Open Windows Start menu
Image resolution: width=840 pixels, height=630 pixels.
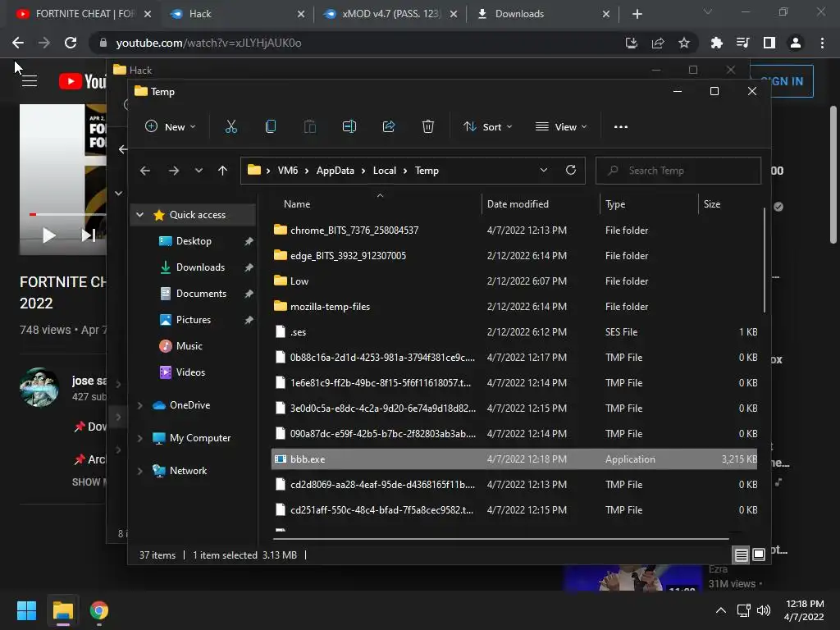click(26, 610)
